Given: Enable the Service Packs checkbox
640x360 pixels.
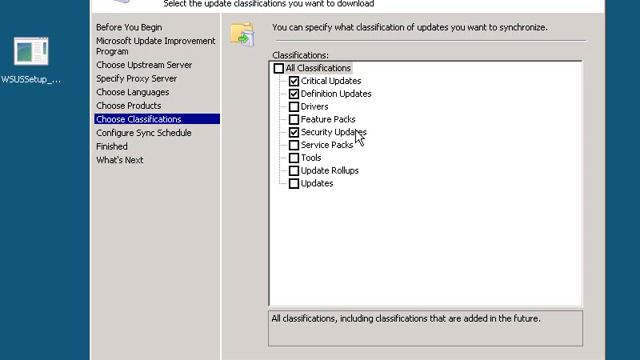Looking at the screenshot, I should pos(294,145).
